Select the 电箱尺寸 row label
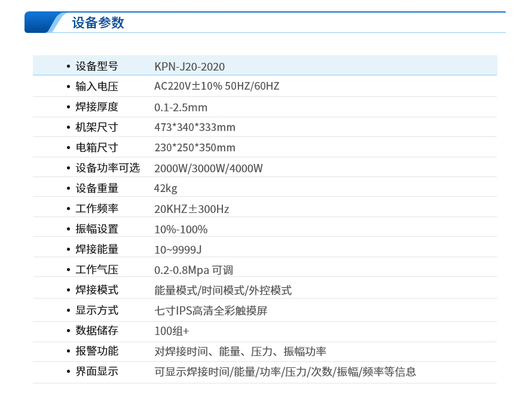The width and height of the screenshot is (532, 402). pyautogui.click(x=97, y=148)
